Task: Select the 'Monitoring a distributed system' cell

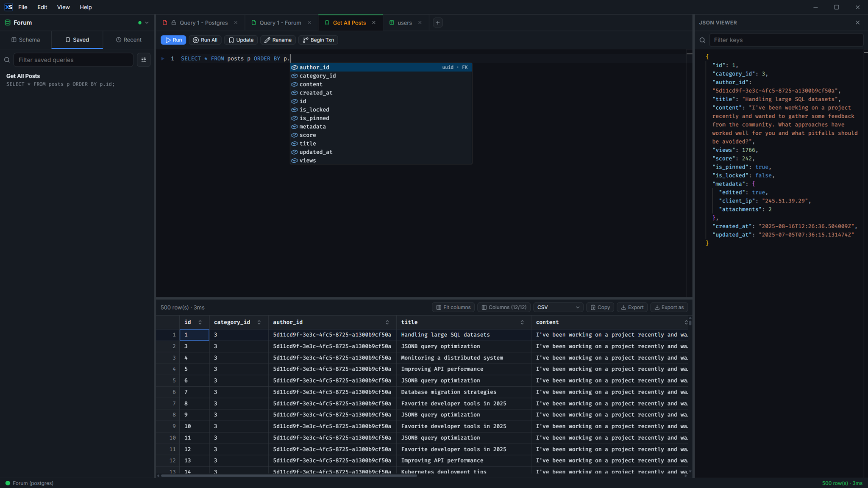Action: point(464,358)
